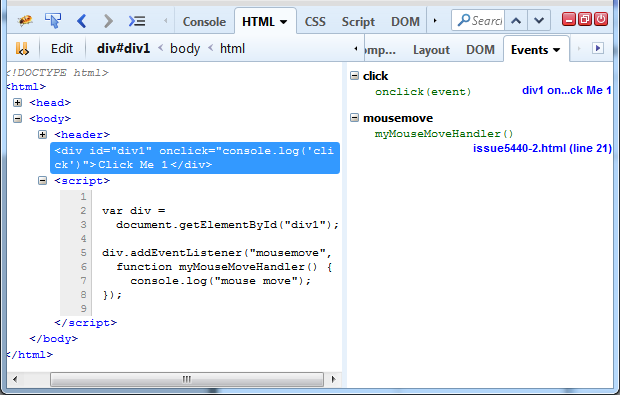Toggle the command line icon
The height and width of the screenshot is (395, 620).
tap(137, 21)
